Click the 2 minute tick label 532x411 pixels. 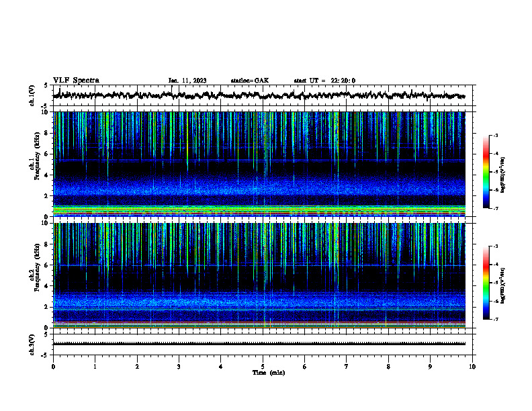[137, 367]
